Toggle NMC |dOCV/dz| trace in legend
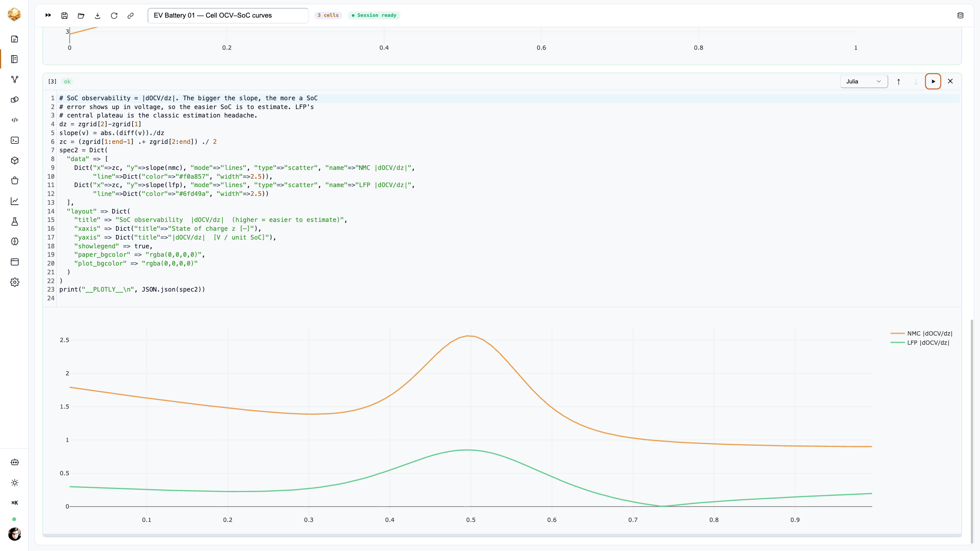This screenshot has width=980, height=551. pos(921,334)
